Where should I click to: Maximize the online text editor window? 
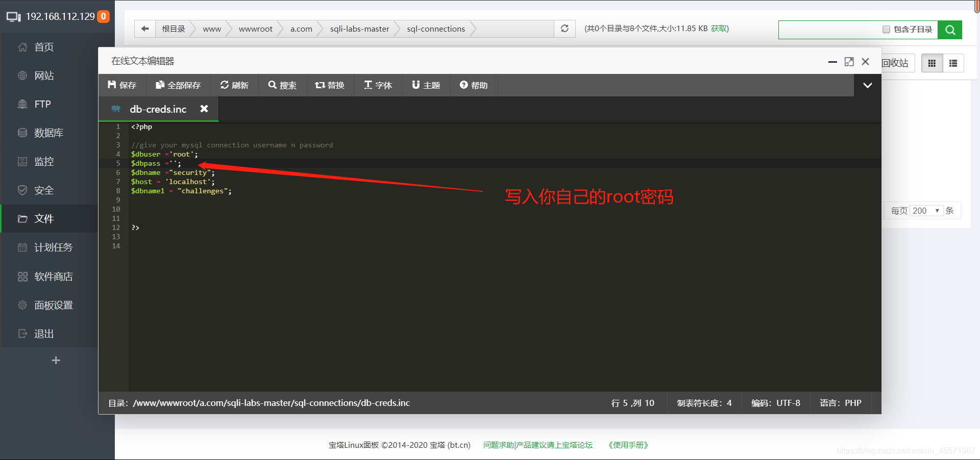coord(849,62)
